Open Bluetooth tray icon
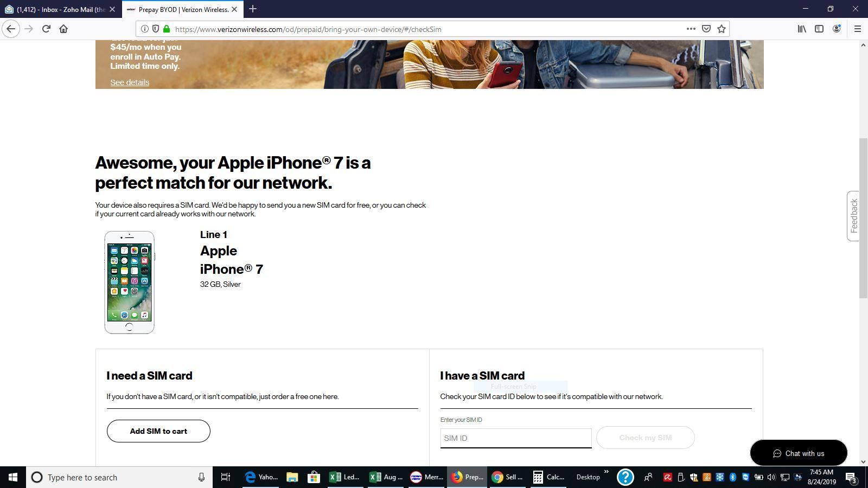This screenshot has width=868, height=488. point(732,477)
